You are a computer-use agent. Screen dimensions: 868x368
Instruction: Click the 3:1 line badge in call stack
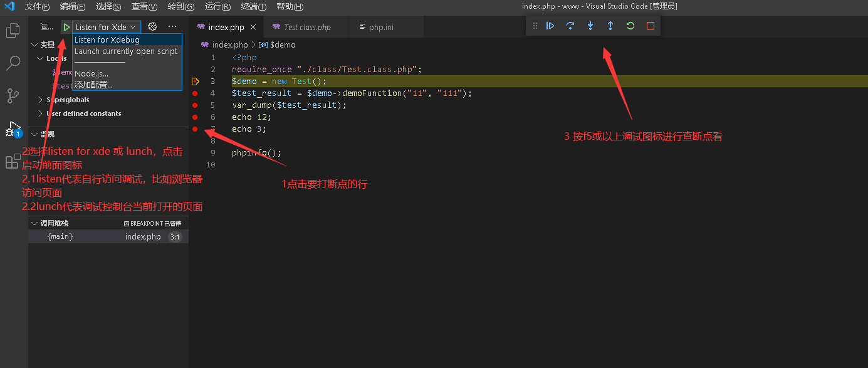click(175, 237)
